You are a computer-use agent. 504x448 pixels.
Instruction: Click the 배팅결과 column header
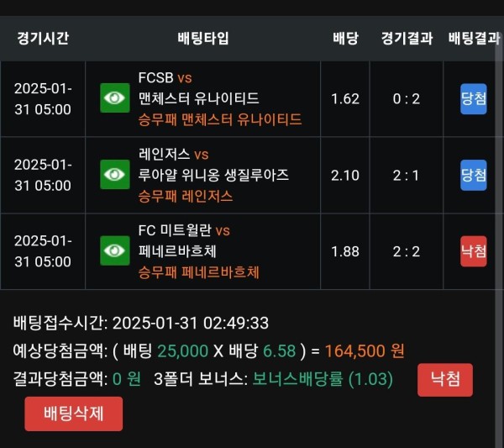click(475, 39)
